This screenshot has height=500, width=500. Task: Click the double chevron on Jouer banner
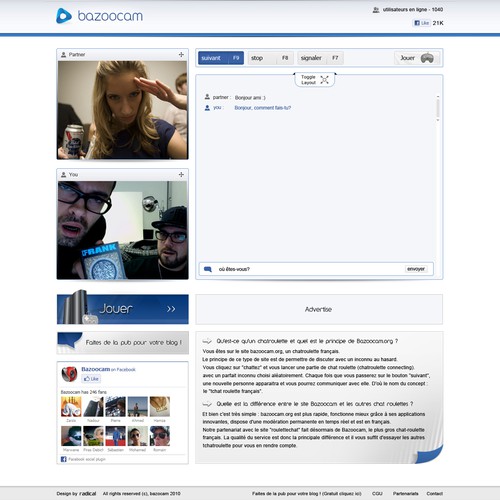coord(171,309)
